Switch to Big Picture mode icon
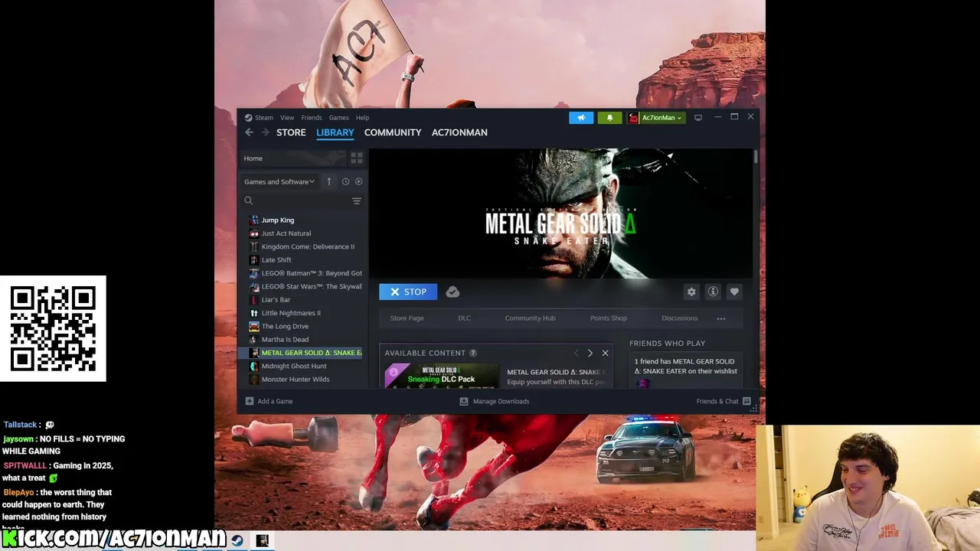 tap(698, 118)
